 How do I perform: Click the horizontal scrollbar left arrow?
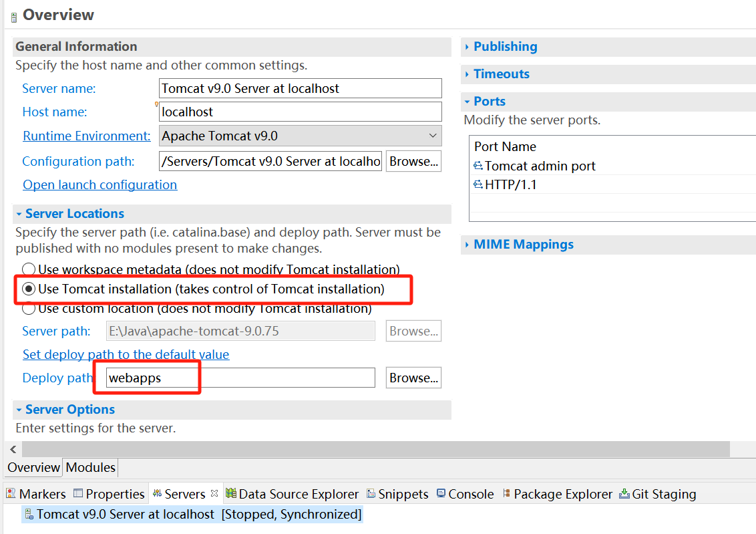pyautogui.click(x=13, y=449)
